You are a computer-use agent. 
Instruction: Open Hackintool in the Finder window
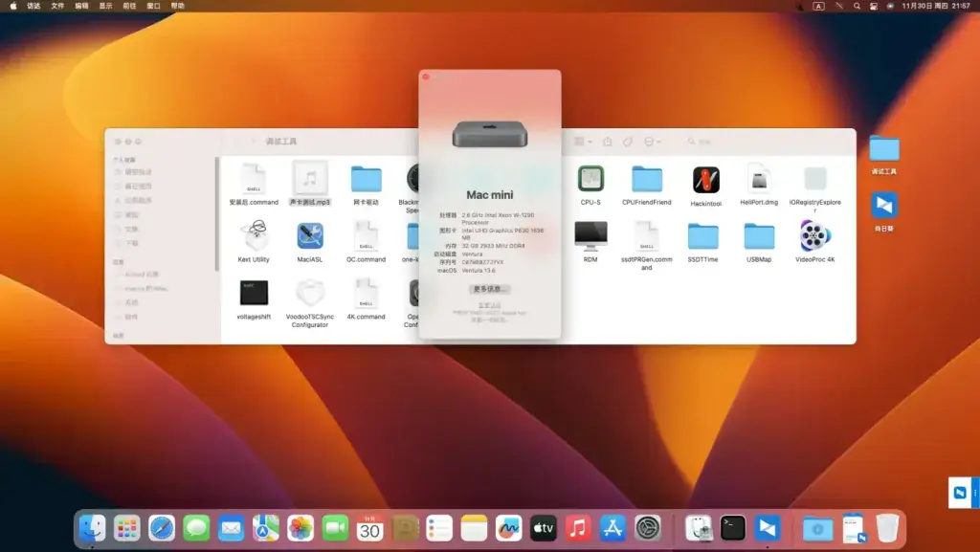click(x=705, y=181)
